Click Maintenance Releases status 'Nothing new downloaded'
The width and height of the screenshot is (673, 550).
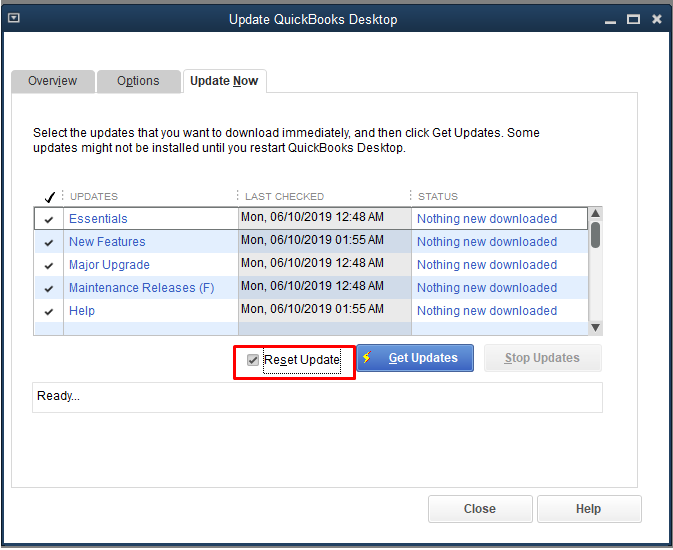point(487,288)
